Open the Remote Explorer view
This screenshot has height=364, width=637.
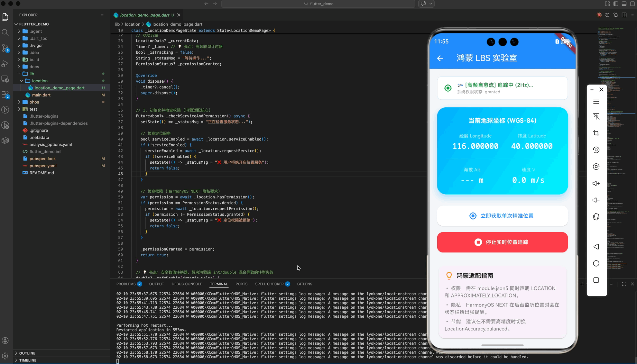point(5,79)
